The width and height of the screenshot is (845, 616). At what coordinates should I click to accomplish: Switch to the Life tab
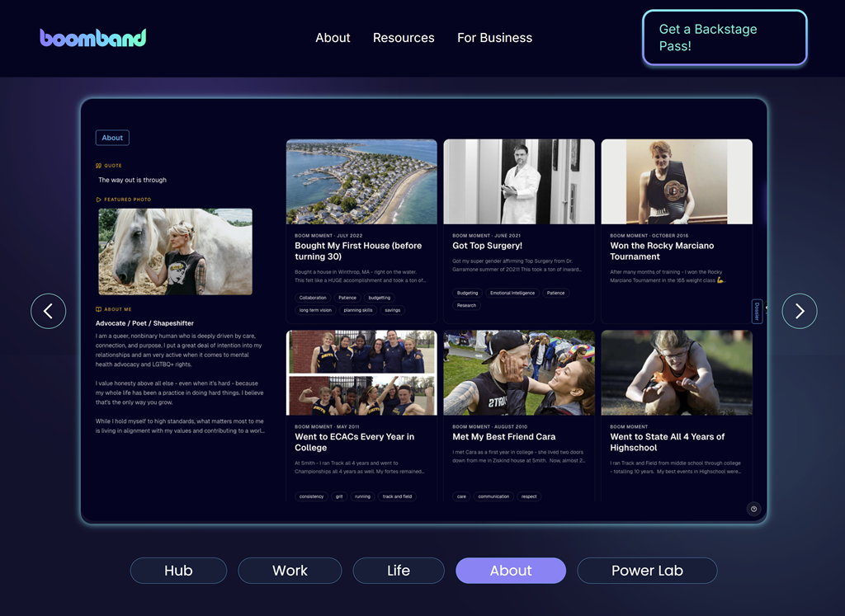pyautogui.click(x=399, y=571)
